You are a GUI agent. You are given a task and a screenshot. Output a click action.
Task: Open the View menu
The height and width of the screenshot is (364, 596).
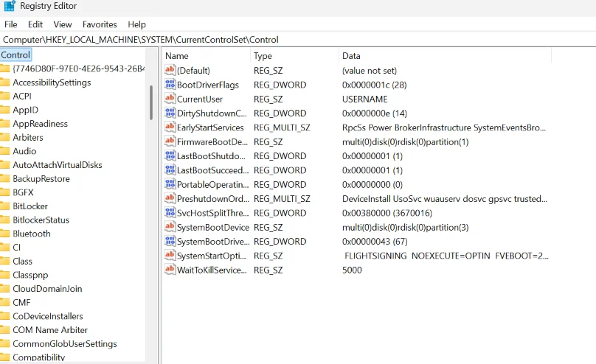pos(63,24)
